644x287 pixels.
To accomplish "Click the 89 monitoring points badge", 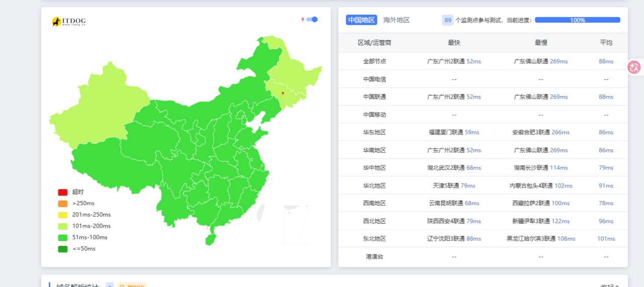I will click(448, 20).
